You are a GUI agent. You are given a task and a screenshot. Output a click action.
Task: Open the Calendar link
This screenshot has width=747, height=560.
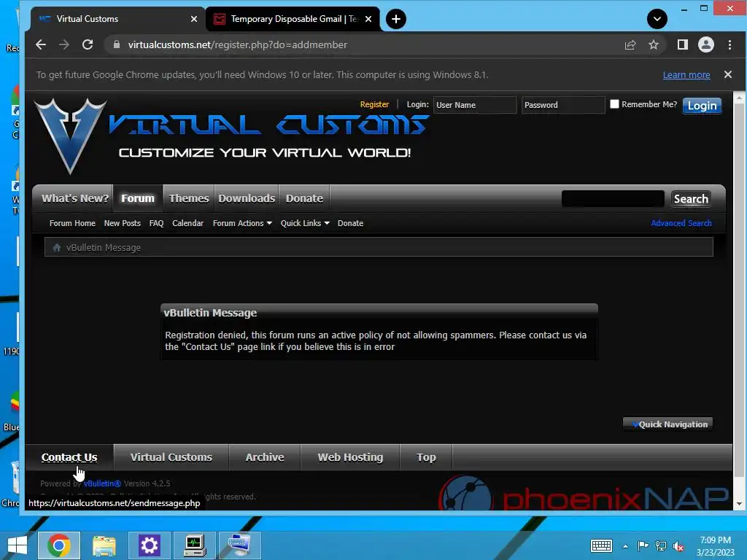(x=187, y=223)
